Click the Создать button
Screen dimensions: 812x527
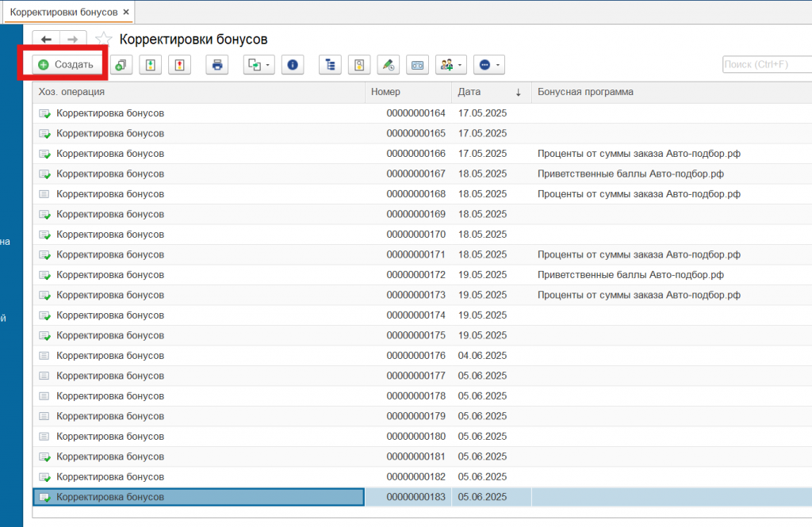pyautogui.click(x=67, y=65)
